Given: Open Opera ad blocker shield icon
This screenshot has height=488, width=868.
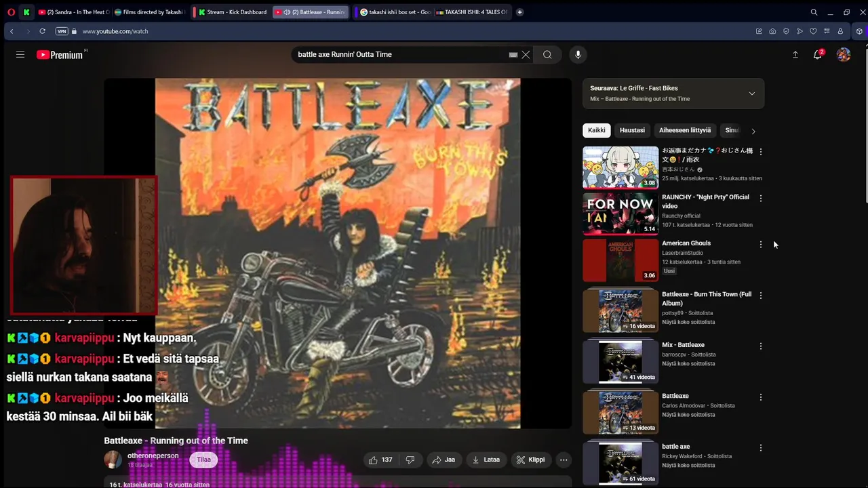Looking at the screenshot, I should pyautogui.click(x=786, y=31).
